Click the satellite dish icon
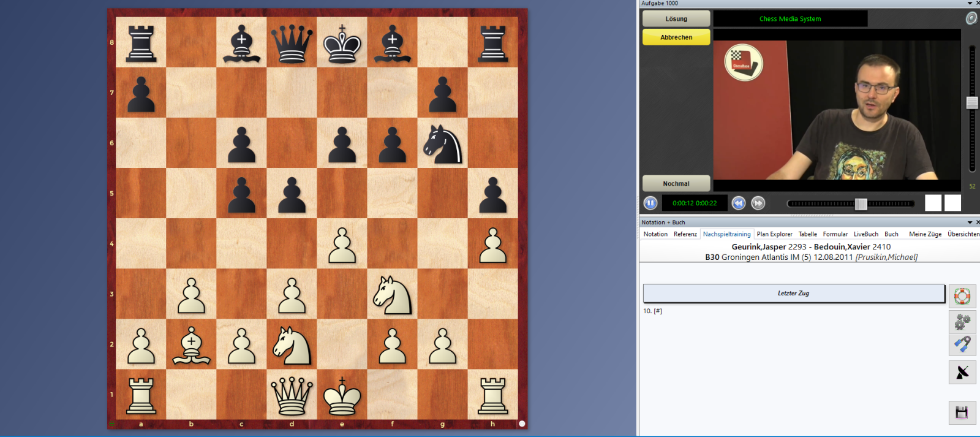Viewport: 980px width, 437px height. coord(962,373)
